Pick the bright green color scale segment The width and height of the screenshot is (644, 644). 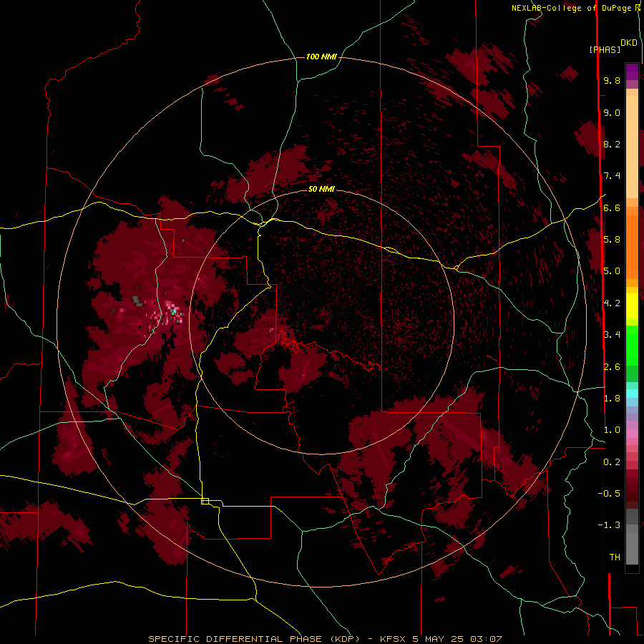(x=632, y=347)
